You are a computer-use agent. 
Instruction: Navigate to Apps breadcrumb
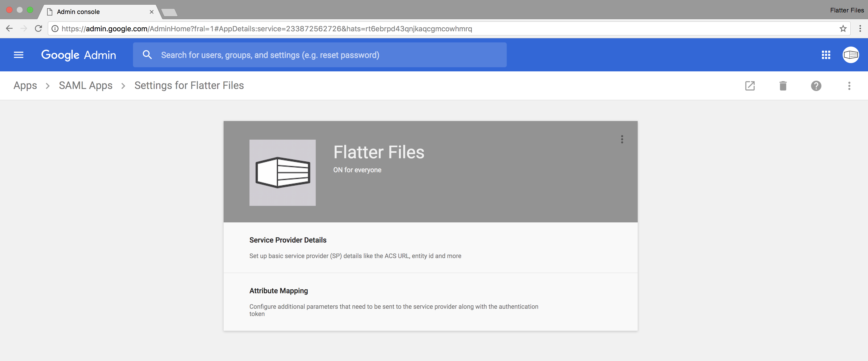click(24, 85)
